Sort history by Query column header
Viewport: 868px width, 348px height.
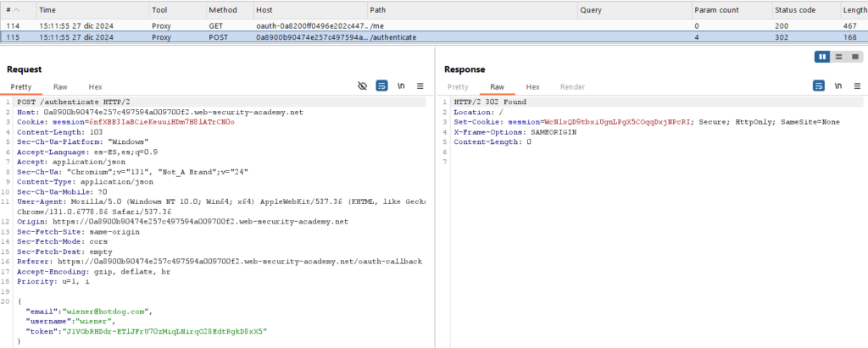636,10
